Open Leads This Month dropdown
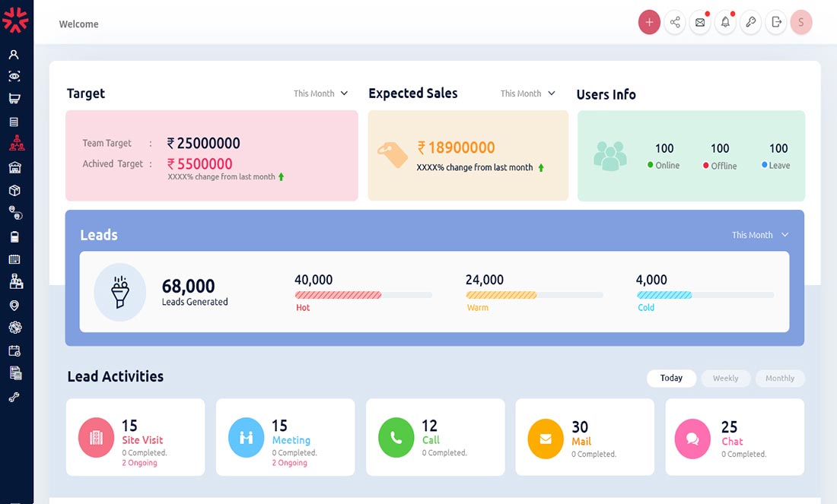This screenshot has width=837, height=504. [760, 235]
